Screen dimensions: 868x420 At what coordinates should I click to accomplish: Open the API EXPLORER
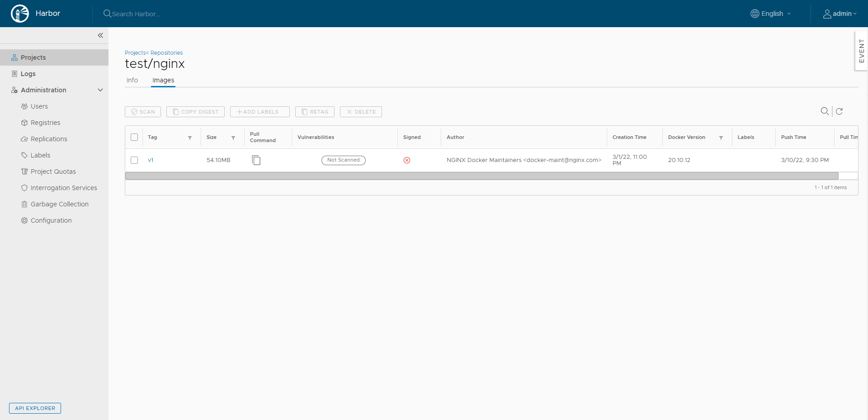tap(35, 408)
